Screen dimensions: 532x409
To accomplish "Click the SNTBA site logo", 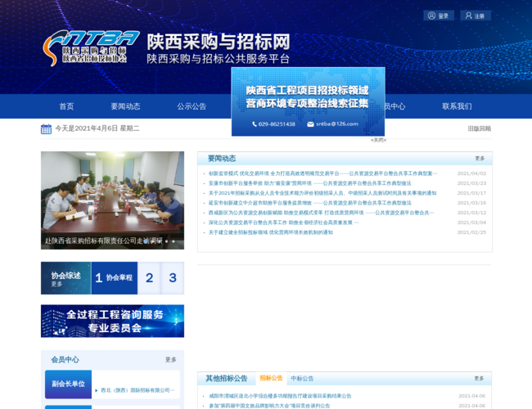I will [x=91, y=47].
